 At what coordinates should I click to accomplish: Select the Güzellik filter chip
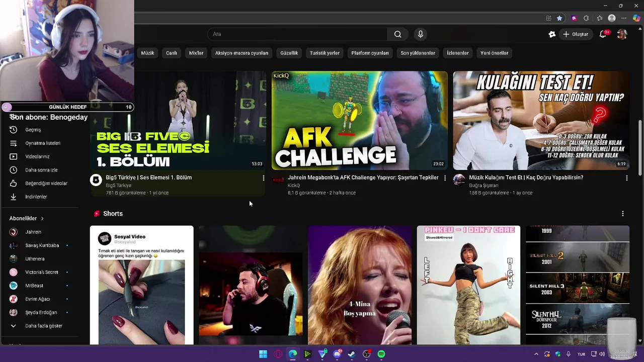pos(289,53)
